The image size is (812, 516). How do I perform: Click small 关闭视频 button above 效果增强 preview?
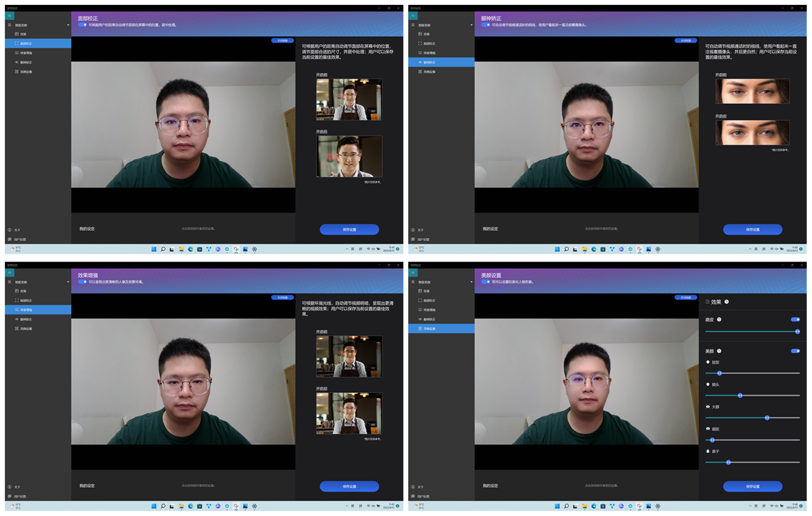click(x=282, y=297)
